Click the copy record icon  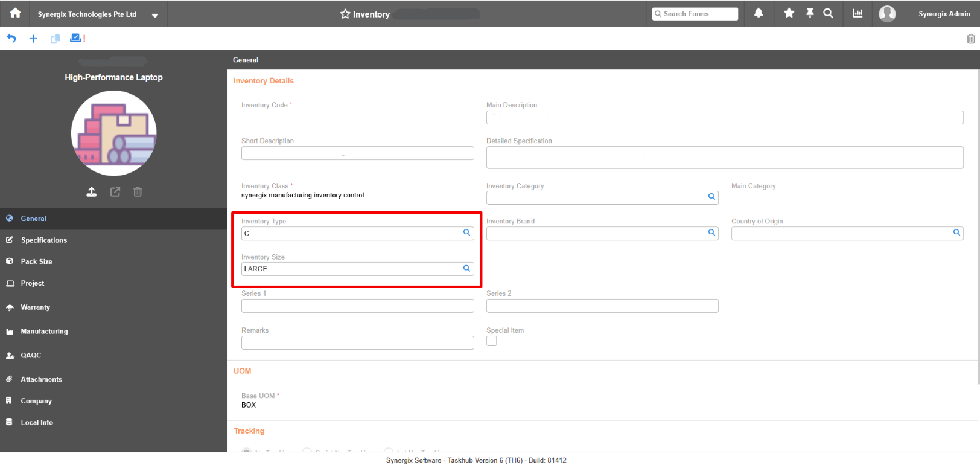click(56, 39)
